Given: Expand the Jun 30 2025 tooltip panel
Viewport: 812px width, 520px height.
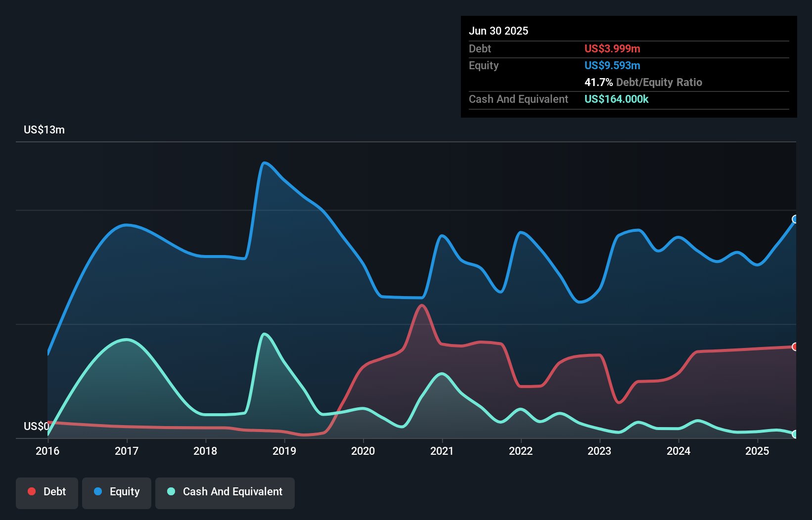Looking at the screenshot, I should point(498,31).
